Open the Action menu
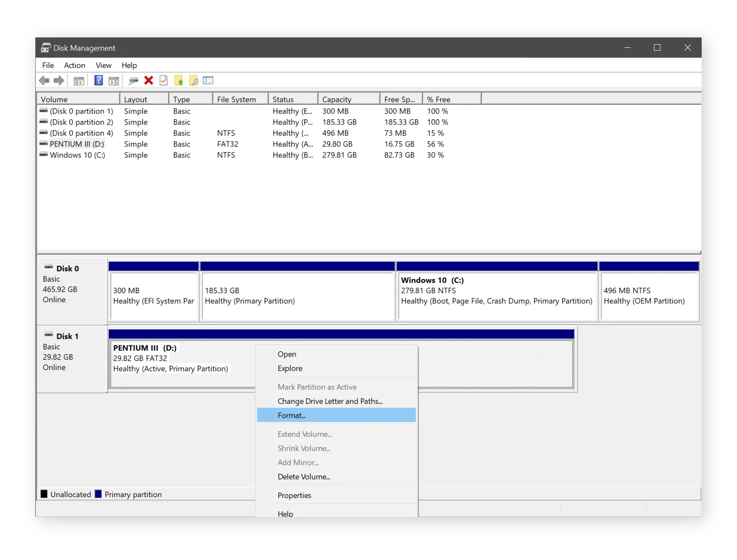This screenshot has height=560, width=737. click(74, 65)
